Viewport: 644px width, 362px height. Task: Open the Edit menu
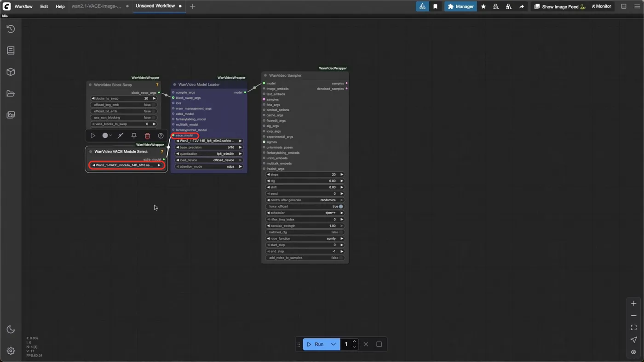point(44,6)
